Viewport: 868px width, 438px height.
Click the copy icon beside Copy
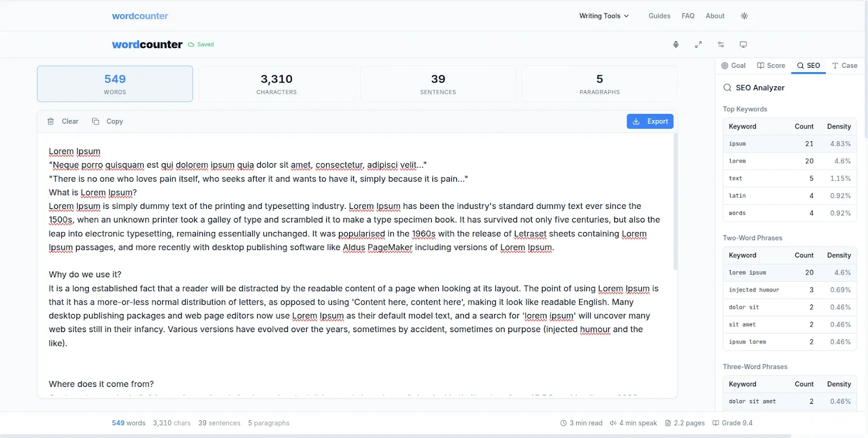pos(95,122)
